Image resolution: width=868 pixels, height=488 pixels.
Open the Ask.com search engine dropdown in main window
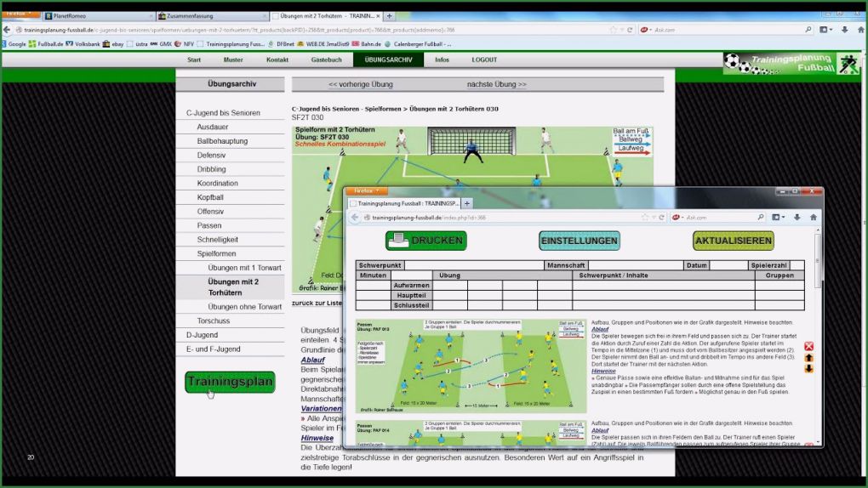click(645, 30)
